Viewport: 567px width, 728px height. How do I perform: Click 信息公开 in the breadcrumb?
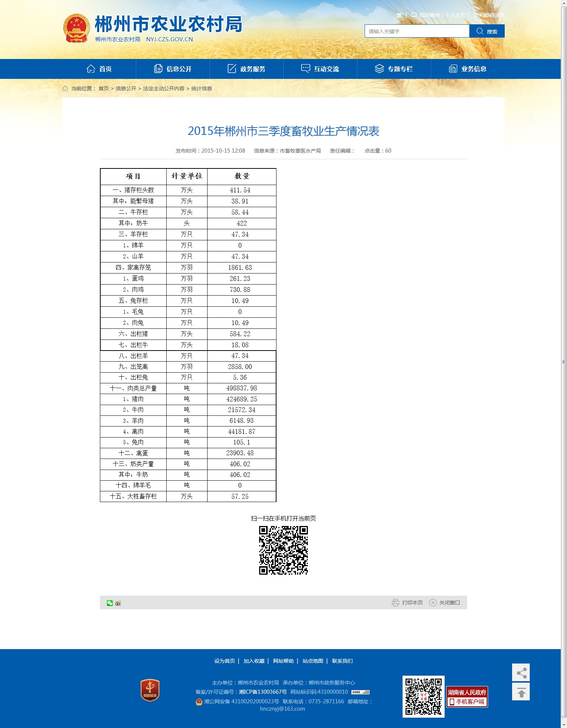point(126,88)
